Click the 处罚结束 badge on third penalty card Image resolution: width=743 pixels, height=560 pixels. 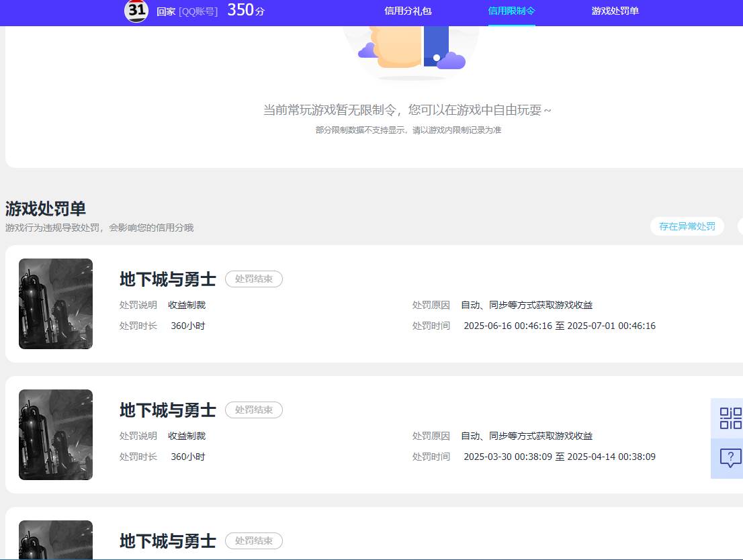coord(253,541)
